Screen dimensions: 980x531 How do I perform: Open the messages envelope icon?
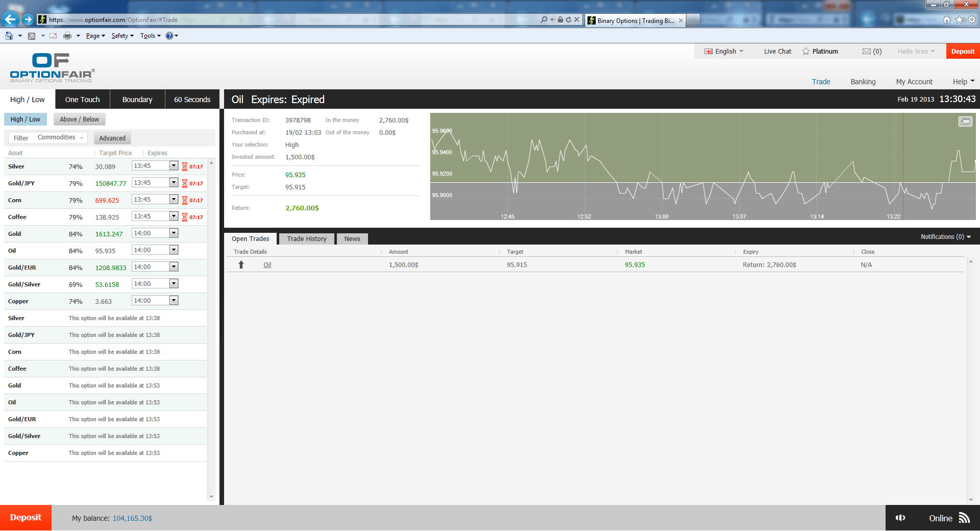[866, 52]
